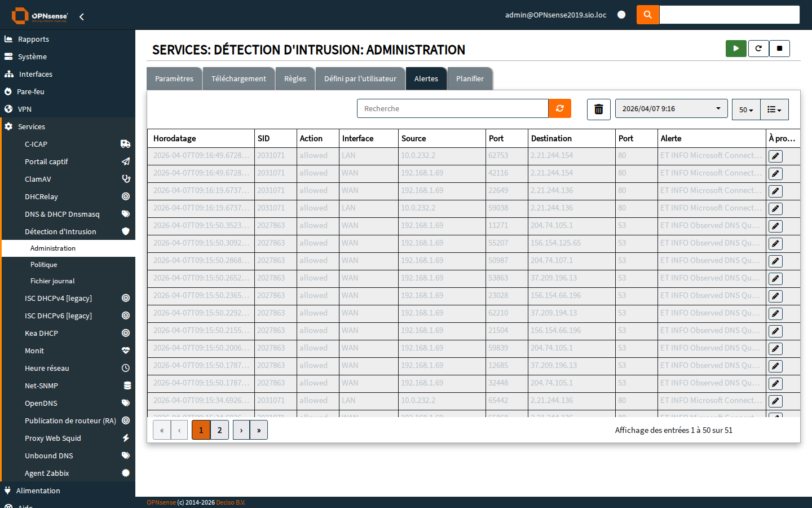Edit alert for source port 23028 row
This screenshot has width=812, height=508.
point(775,296)
